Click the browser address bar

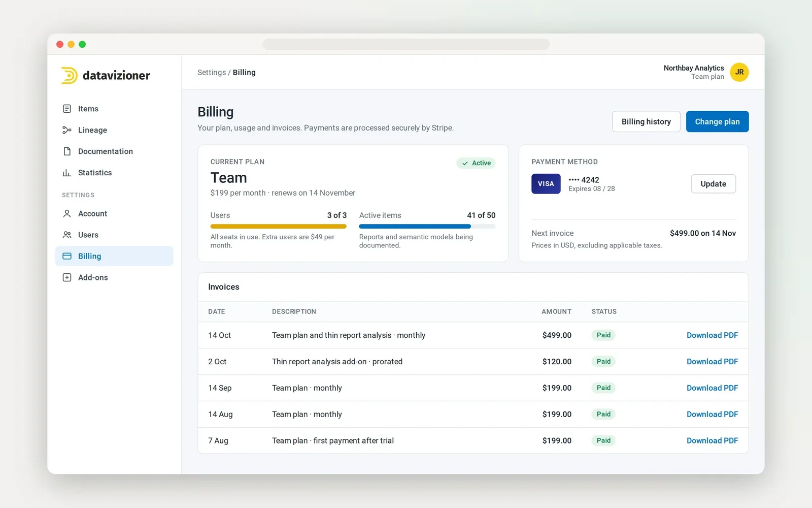point(406,44)
